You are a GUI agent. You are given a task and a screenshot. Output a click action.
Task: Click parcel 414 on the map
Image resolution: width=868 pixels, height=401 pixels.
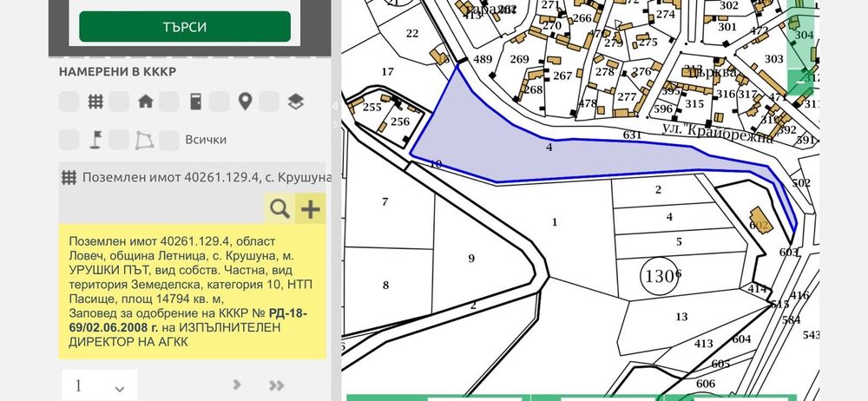coord(757,288)
